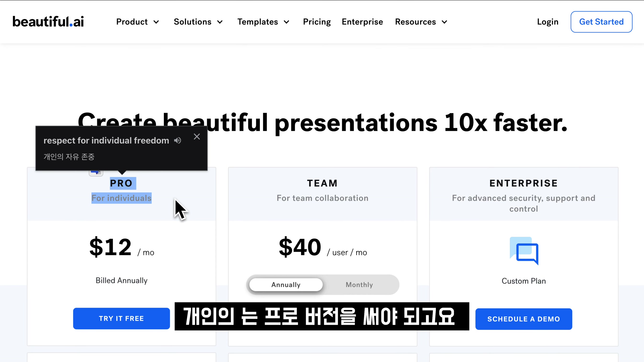Click 'respect for individual freedom' translation text
The height and width of the screenshot is (362, 644).
pos(106,140)
